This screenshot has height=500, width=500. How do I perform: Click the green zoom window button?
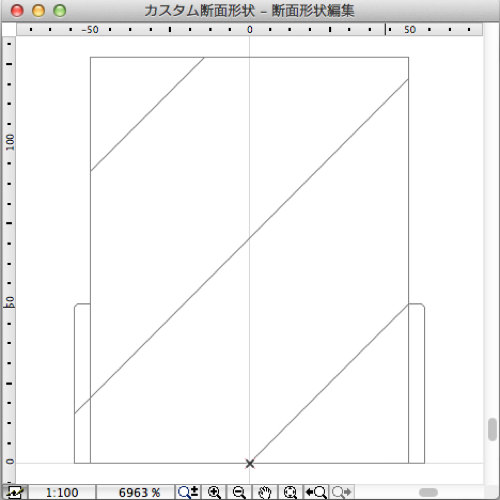point(60,11)
